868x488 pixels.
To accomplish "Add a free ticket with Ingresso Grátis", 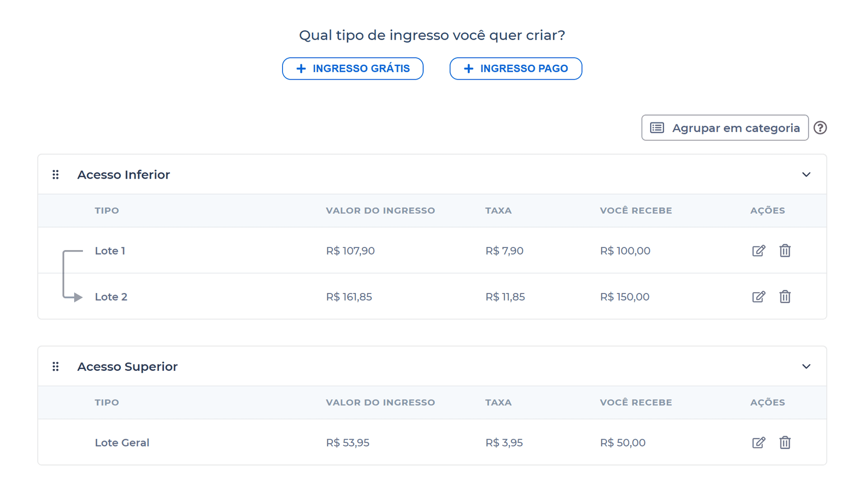I will pyautogui.click(x=353, y=69).
